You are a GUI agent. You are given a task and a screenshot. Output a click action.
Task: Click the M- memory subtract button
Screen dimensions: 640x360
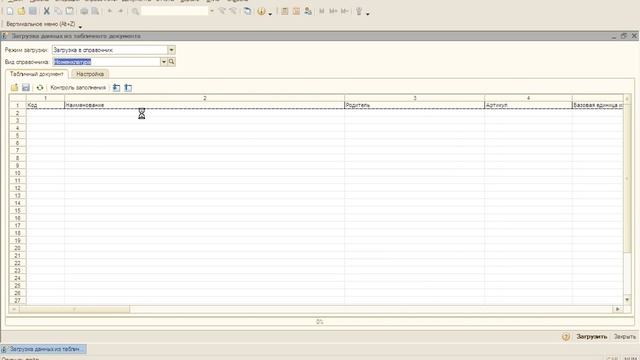click(344, 11)
